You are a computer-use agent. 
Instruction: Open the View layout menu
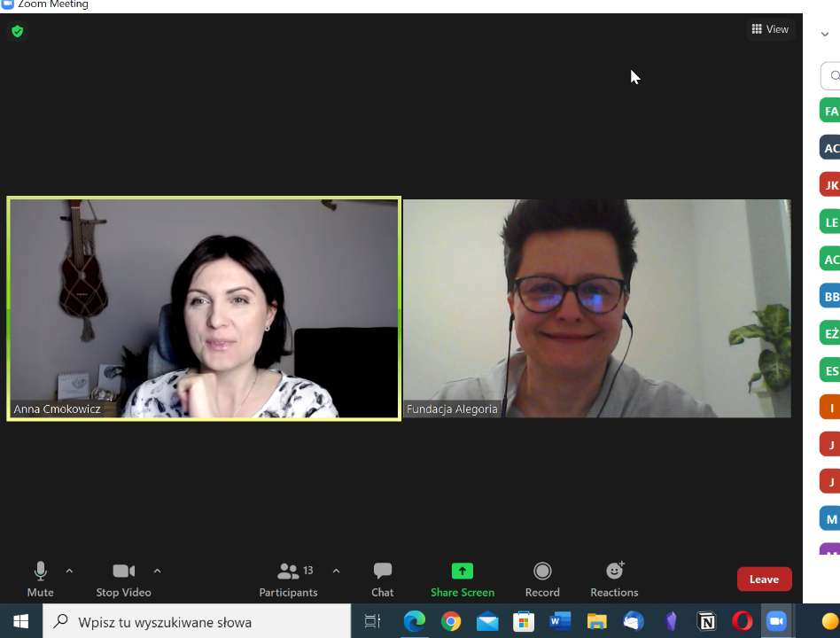click(x=769, y=29)
